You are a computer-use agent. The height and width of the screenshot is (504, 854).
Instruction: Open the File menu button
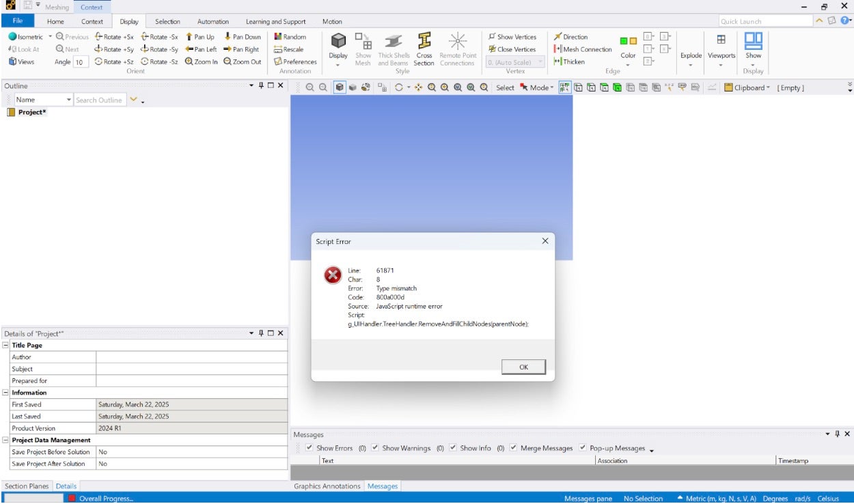pyautogui.click(x=18, y=21)
